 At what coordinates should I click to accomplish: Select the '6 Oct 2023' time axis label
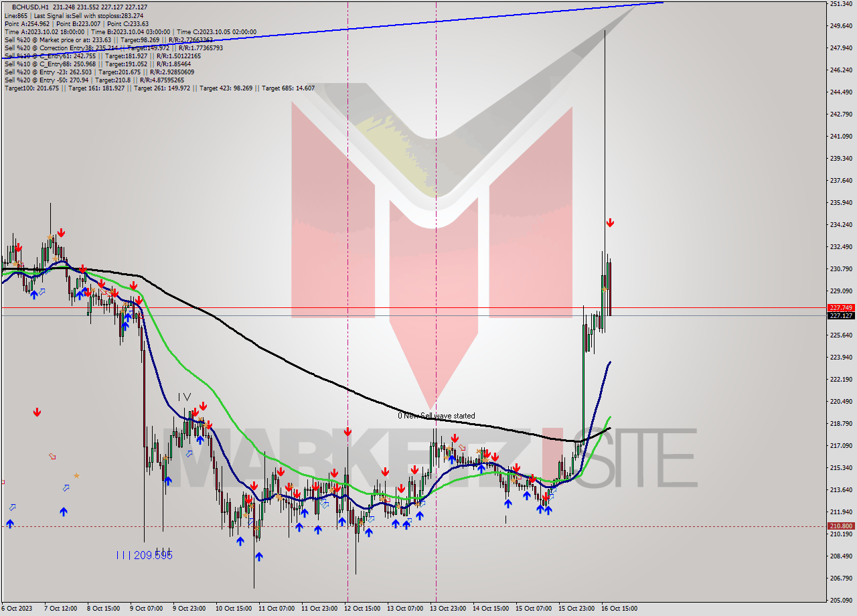[17, 609]
